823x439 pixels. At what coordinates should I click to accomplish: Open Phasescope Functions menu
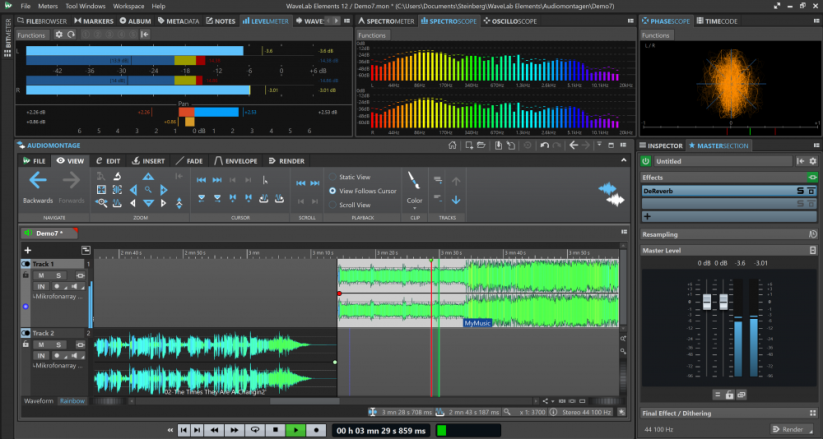tap(656, 35)
